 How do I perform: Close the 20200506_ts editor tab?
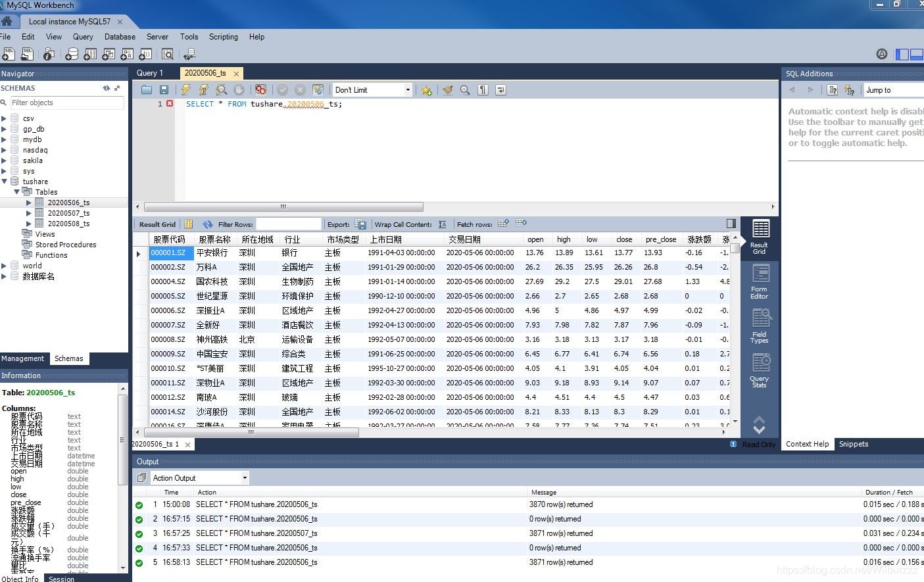click(x=237, y=74)
